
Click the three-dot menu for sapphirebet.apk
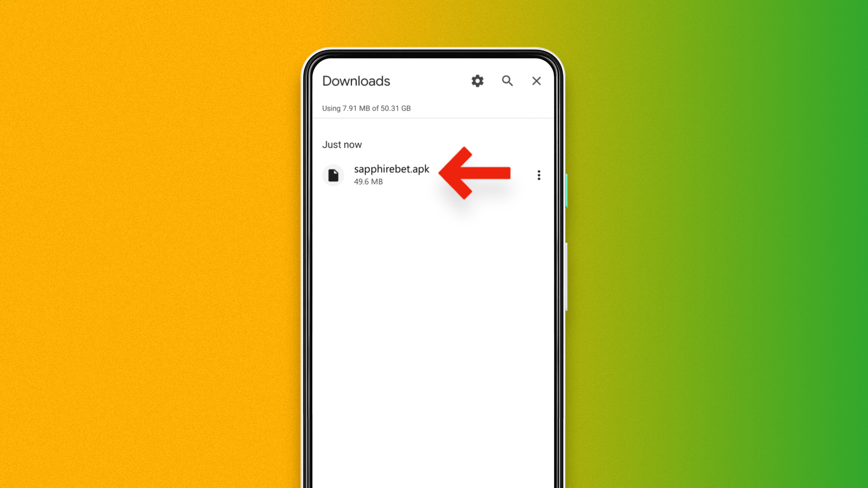click(539, 174)
